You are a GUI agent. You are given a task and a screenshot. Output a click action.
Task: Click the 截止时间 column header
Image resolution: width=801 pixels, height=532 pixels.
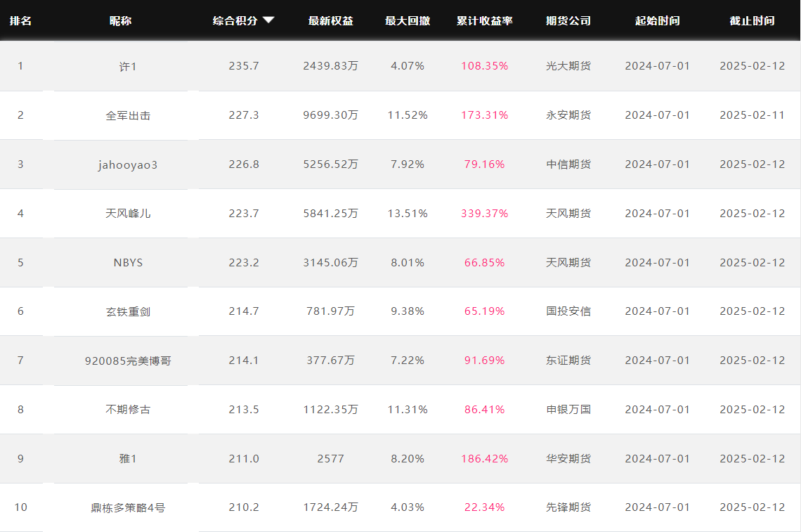click(752, 21)
